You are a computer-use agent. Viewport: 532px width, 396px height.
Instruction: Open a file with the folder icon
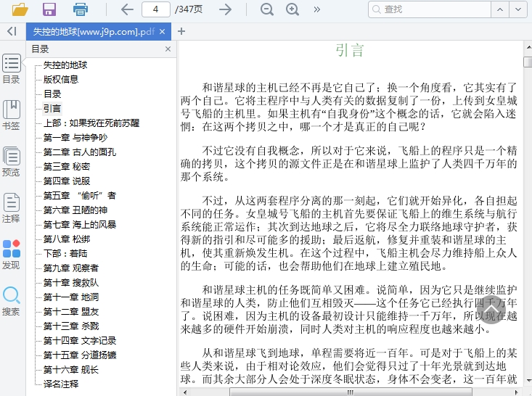(x=20, y=9)
